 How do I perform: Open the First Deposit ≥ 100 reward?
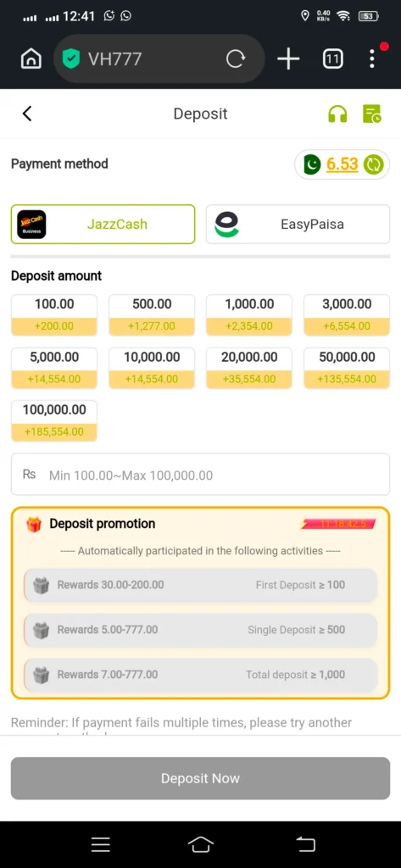200,585
